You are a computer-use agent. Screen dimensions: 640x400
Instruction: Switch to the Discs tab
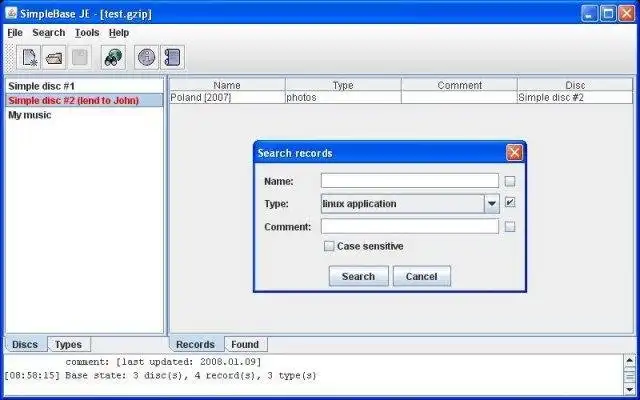point(25,344)
